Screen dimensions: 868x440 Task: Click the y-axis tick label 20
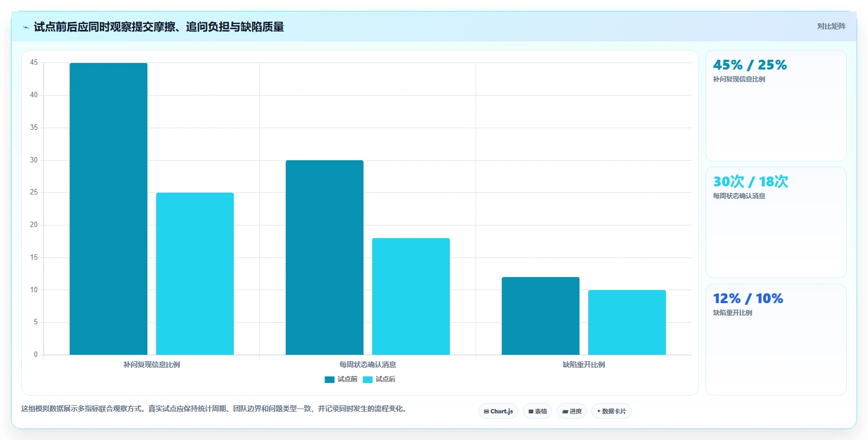click(34, 225)
